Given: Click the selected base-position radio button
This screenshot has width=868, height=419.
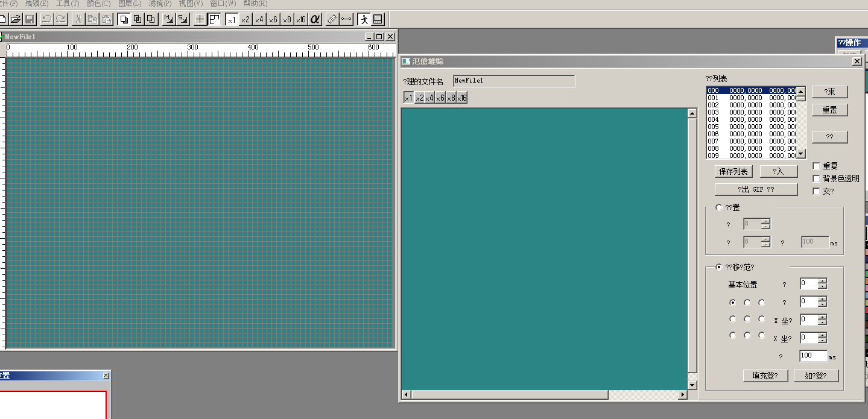Looking at the screenshot, I should [733, 303].
